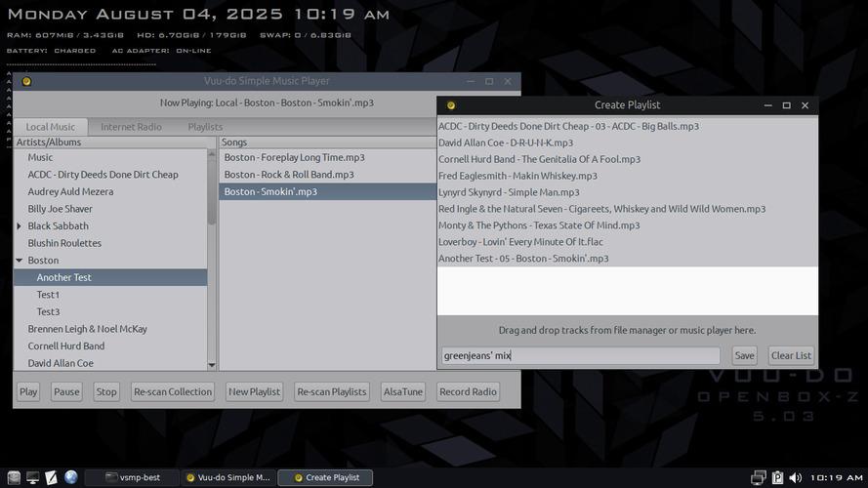
Task: Click the volume speaker icon in system tray
Action: point(794,477)
